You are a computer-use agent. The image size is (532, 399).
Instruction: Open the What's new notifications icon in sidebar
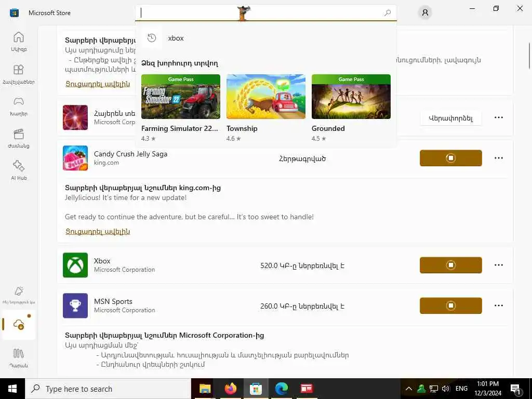tap(19, 295)
